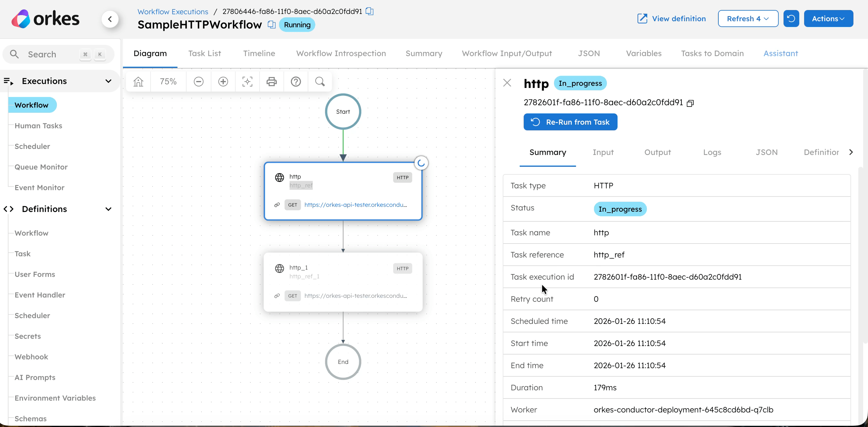The height and width of the screenshot is (427, 868).
Task: Click the Re-Run from Task button
Action: click(x=570, y=122)
